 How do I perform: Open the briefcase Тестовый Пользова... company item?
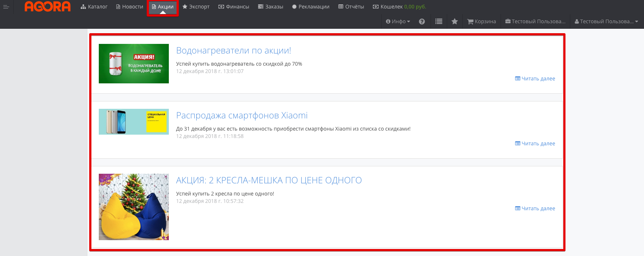tap(535, 21)
